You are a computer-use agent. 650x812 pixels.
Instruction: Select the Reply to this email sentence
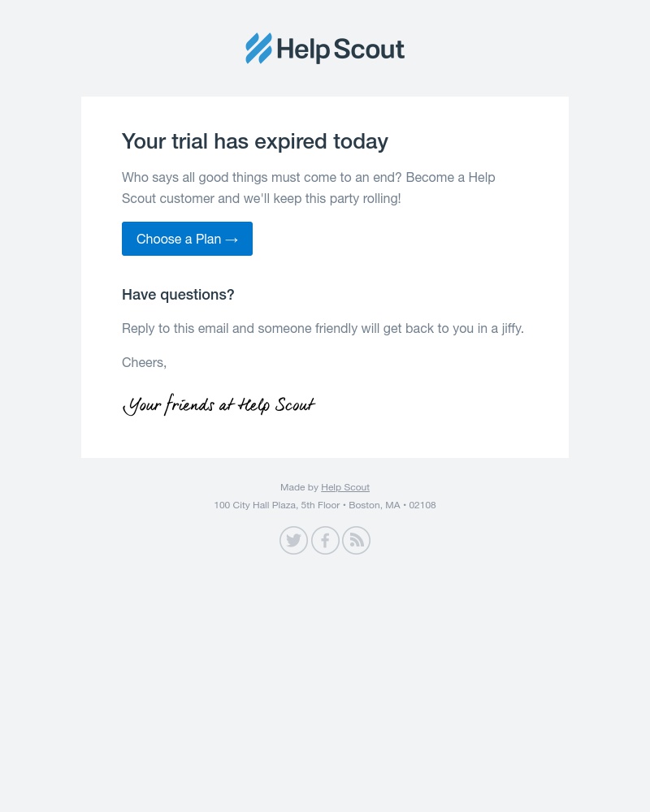[x=322, y=328]
